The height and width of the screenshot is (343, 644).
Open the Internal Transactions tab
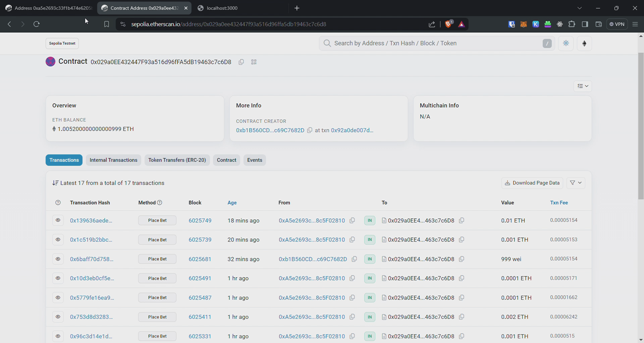113,160
